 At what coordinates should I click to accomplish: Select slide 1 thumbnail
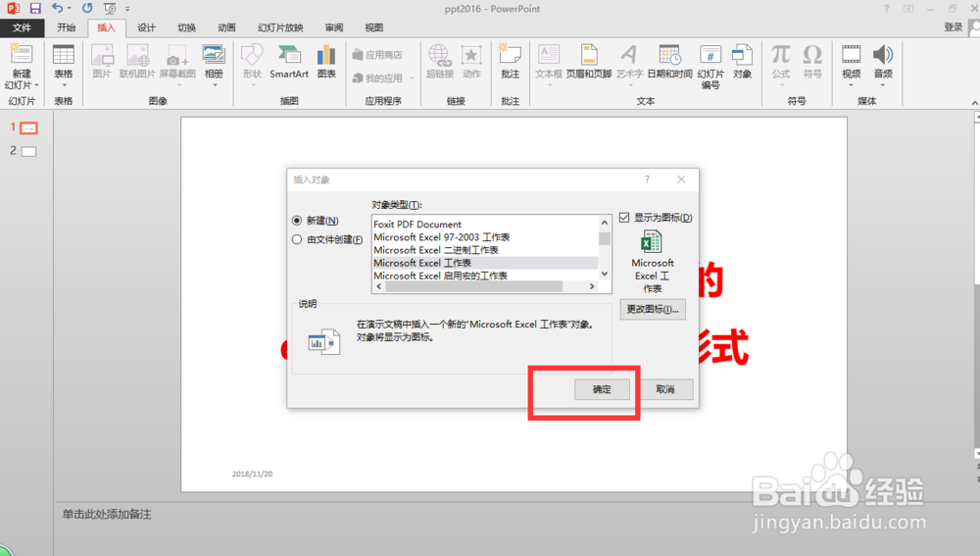click(x=28, y=127)
